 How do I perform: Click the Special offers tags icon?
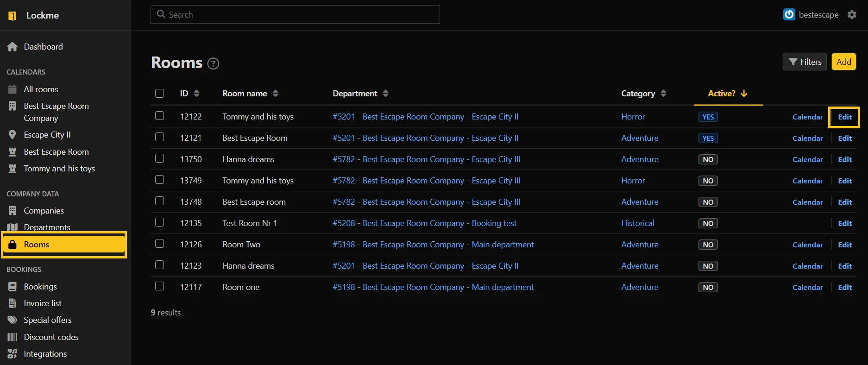(13, 320)
